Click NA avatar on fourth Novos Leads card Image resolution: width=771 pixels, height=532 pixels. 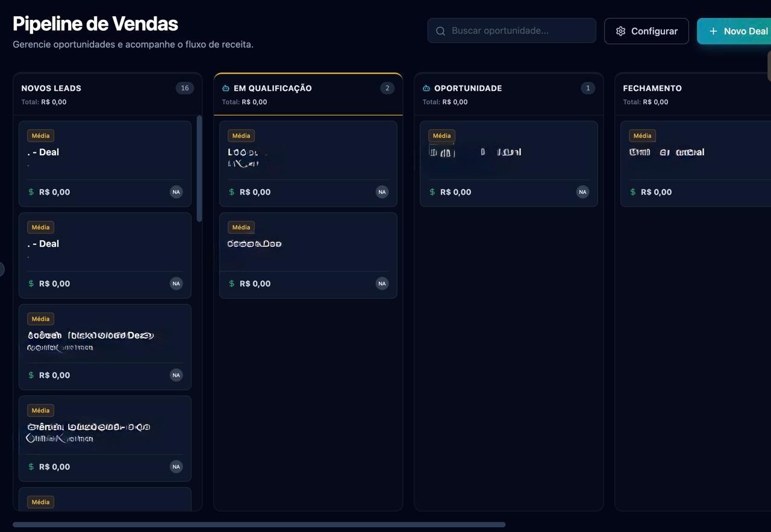(x=176, y=467)
